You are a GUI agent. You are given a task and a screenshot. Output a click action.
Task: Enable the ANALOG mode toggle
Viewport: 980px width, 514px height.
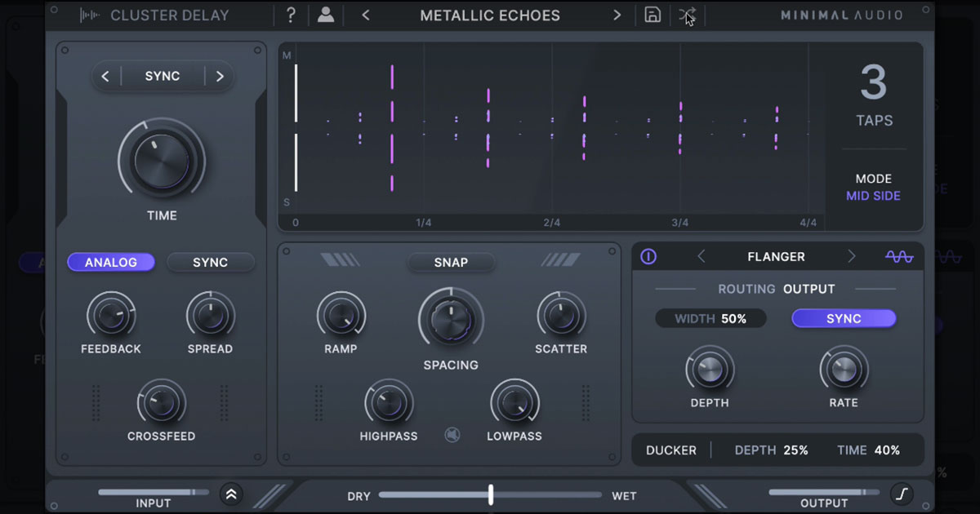(111, 262)
